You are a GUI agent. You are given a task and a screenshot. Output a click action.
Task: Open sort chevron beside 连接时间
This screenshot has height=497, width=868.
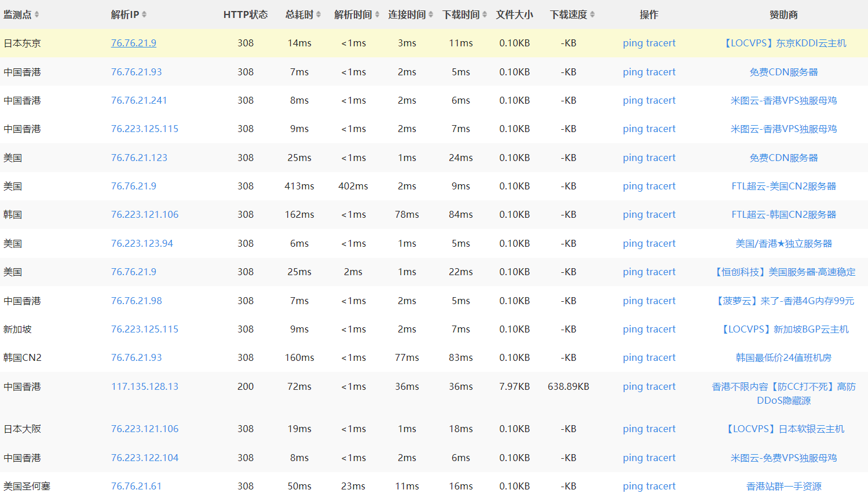[x=431, y=14]
